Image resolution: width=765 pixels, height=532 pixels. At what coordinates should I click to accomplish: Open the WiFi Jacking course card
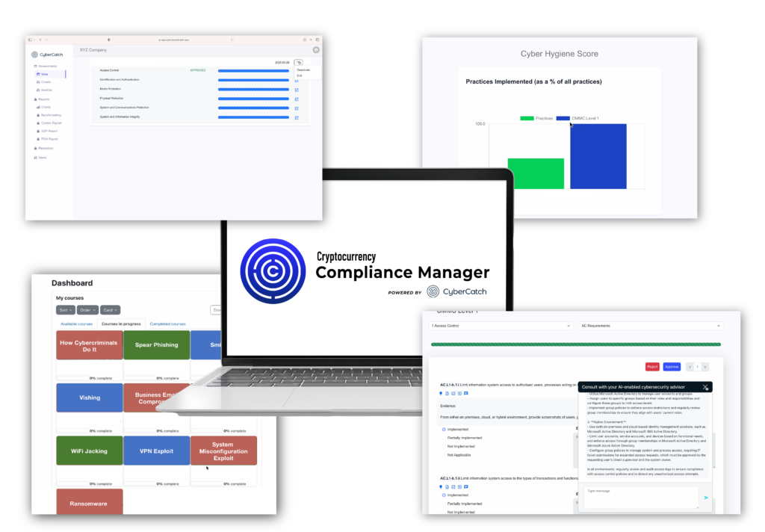tap(90, 451)
